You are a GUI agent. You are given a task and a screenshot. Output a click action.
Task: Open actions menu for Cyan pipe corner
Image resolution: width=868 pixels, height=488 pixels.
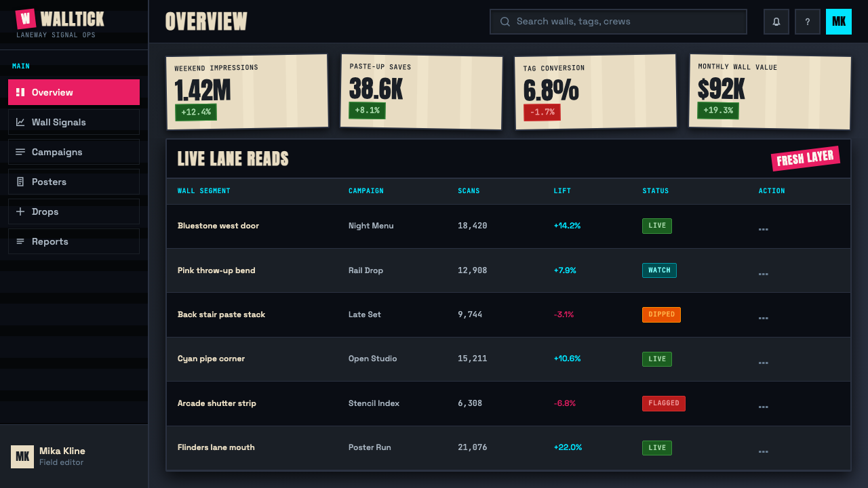tap(764, 362)
